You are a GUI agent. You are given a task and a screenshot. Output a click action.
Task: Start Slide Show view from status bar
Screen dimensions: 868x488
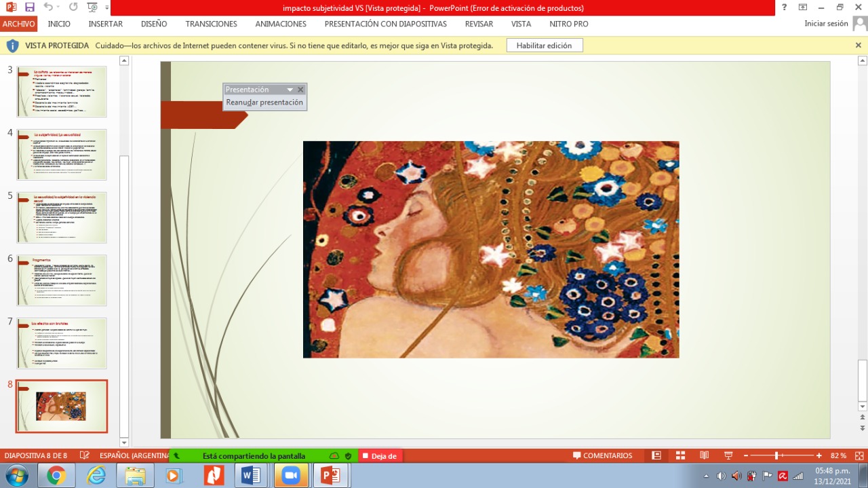coord(728,455)
